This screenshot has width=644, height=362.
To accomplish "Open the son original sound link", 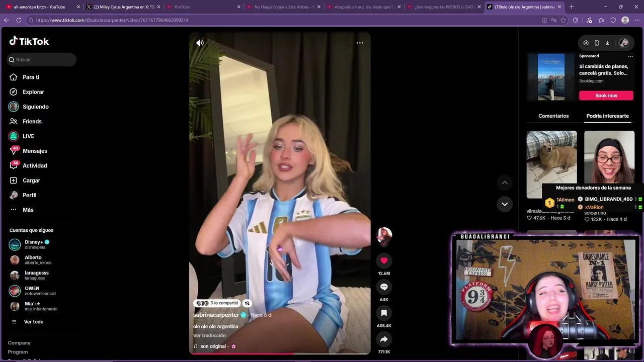I will tap(215, 346).
